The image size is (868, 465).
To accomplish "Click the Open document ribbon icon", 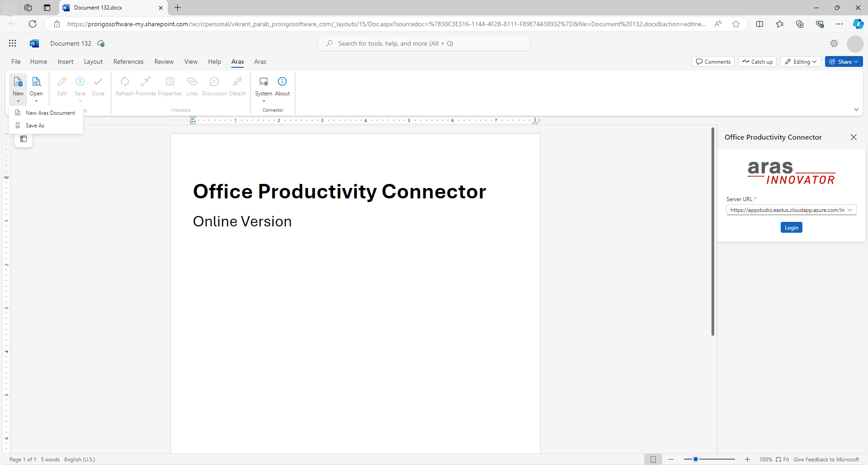I will (x=36, y=82).
